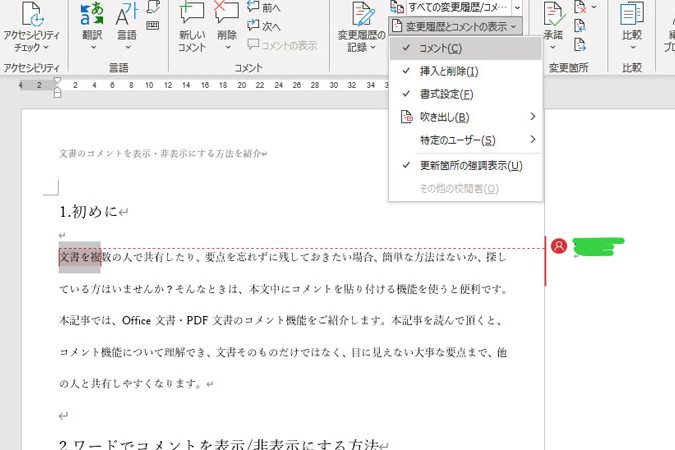675x450 pixels.
Task: Expand the チェック dropdown chevron
Action: point(46,47)
